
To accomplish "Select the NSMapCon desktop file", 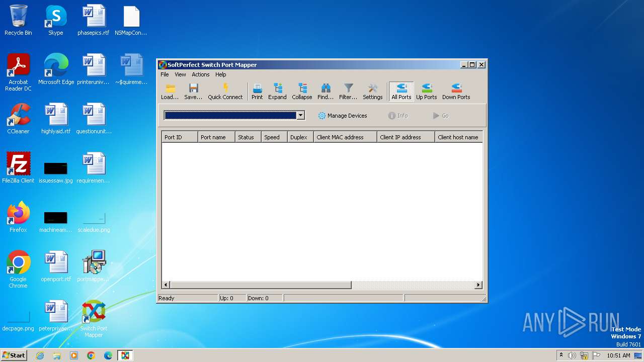I will tap(131, 20).
